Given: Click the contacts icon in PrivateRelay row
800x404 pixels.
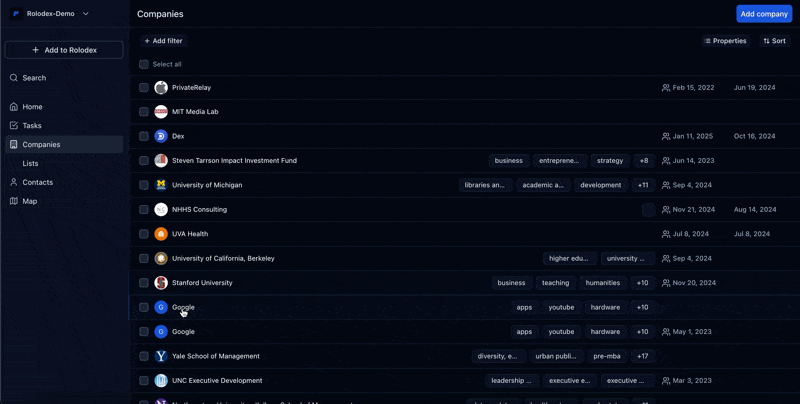Looking at the screenshot, I should [666, 88].
